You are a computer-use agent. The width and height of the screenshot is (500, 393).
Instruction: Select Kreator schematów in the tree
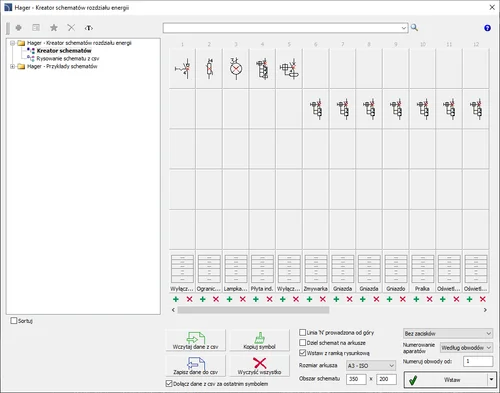tap(64, 51)
